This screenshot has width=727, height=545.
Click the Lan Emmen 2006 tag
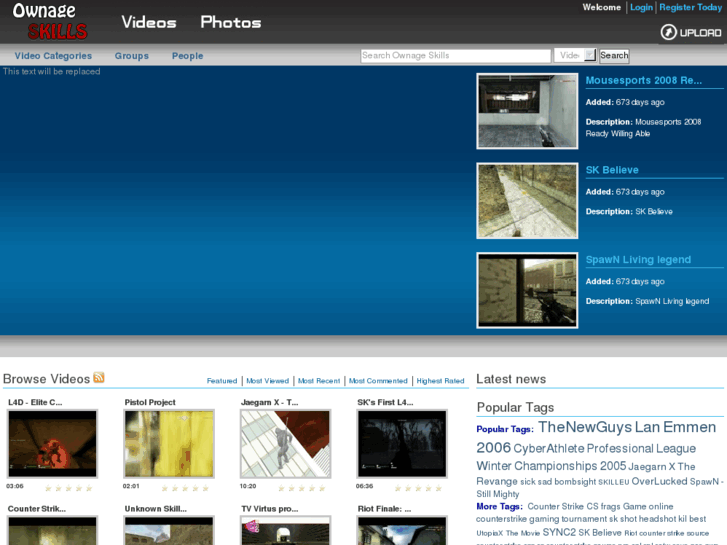tap(675, 427)
